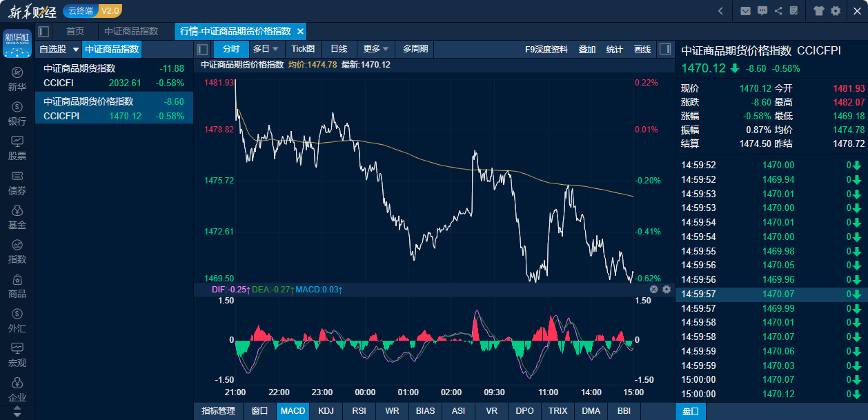The width and height of the screenshot is (868, 420).
Task: Expand the 多日 multi-day dropdown
Action: click(x=275, y=49)
